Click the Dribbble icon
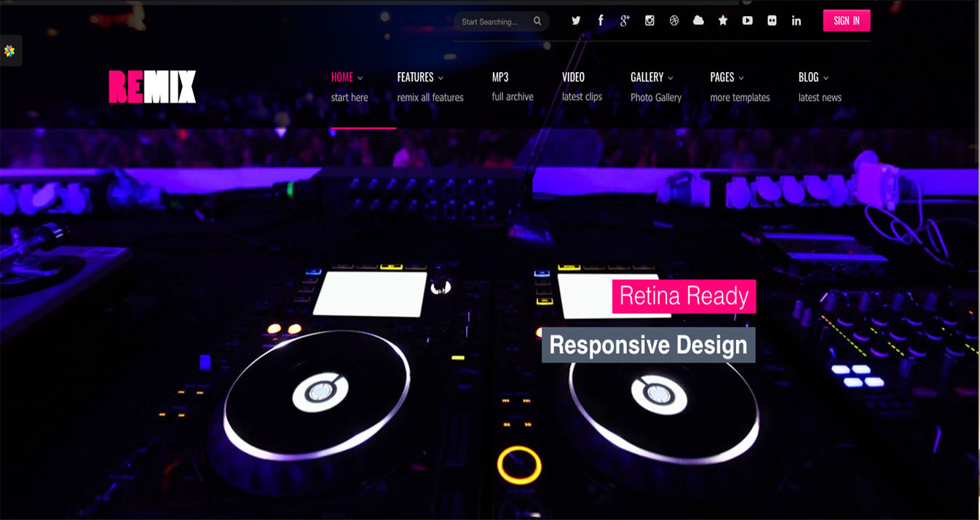 click(674, 21)
